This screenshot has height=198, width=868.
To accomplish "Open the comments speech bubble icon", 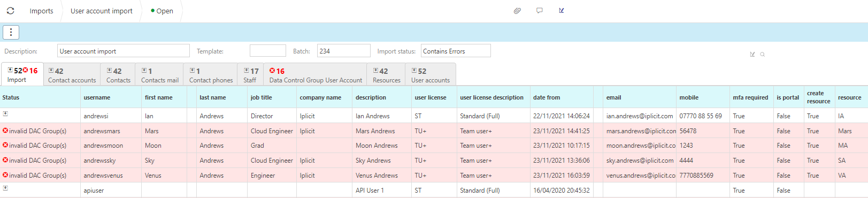I will 540,11.
